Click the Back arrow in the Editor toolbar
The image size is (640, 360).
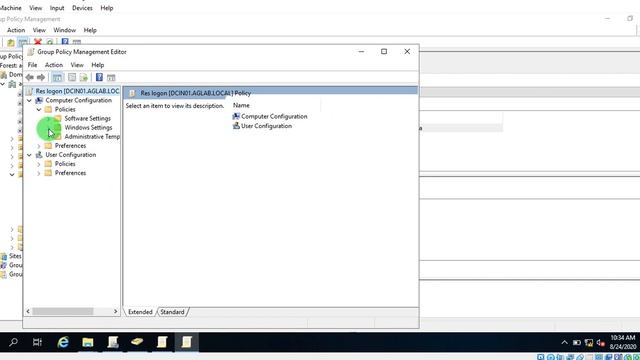coord(29,77)
